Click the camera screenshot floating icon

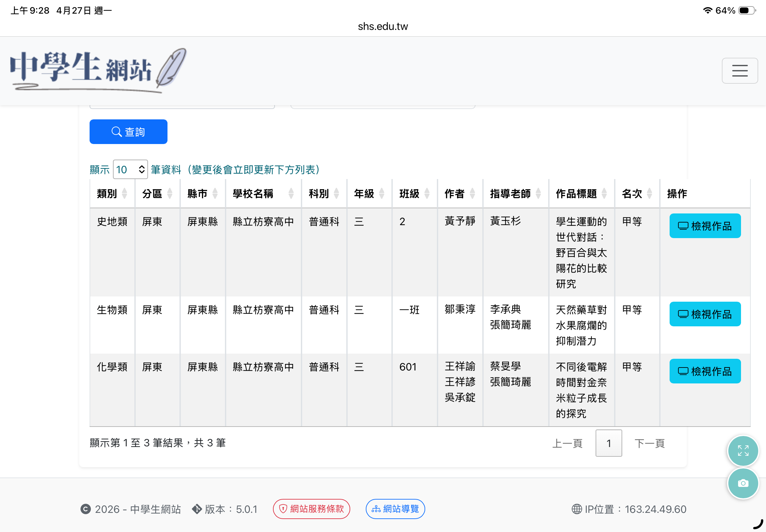click(743, 483)
